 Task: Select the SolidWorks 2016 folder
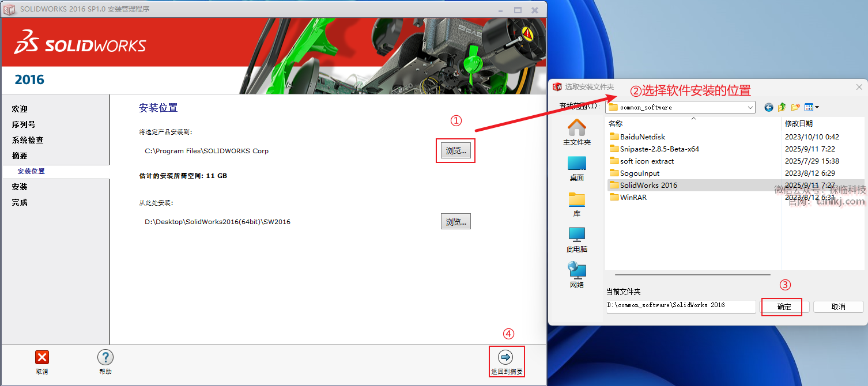[x=643, y=186]
